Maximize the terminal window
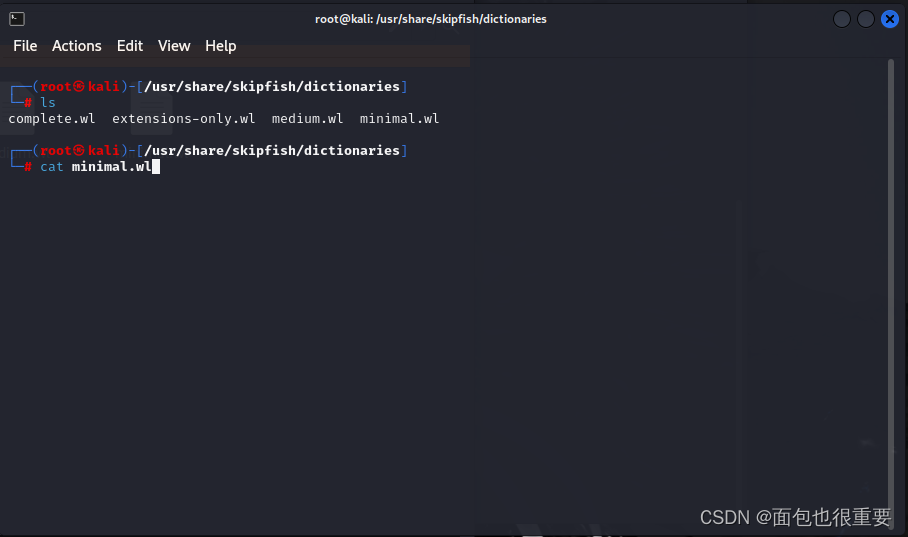Screen dimensions: 908x537 click(866, 19)
